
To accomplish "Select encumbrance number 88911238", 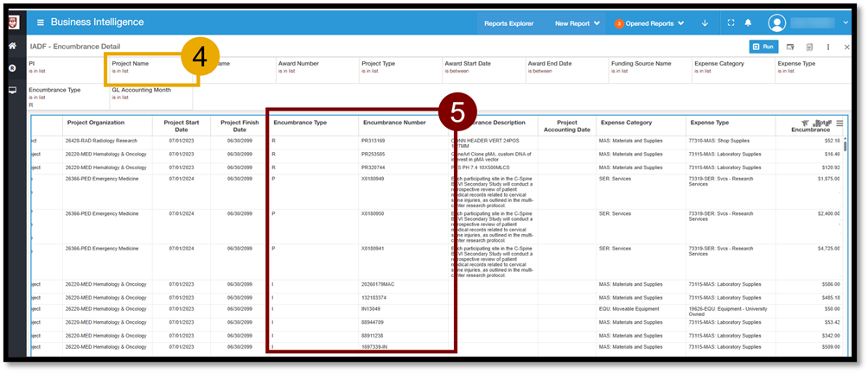I will pyautogui.click(x=372, y=335).
